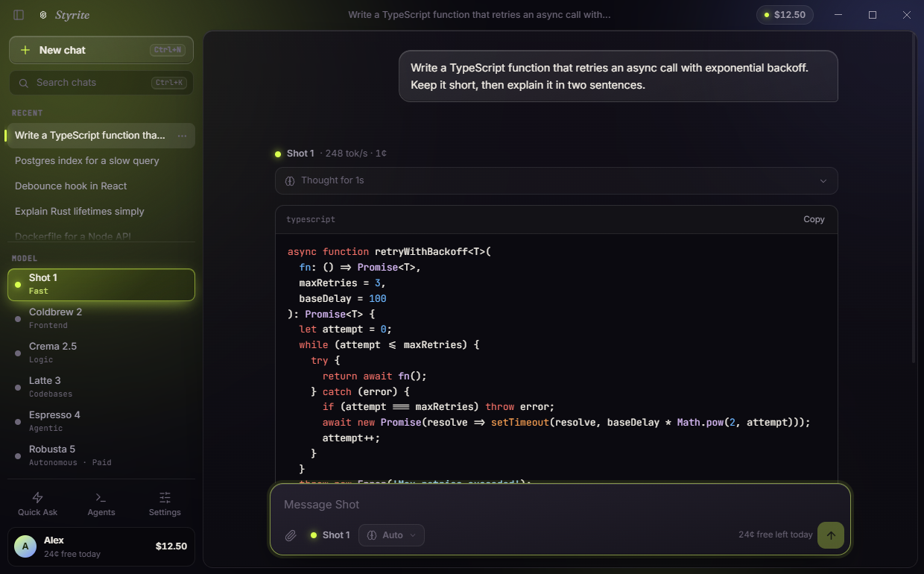Select the Latte 3 Codebases model
Image resolution: width=924 pixels, height=574 pixels.
[101, 387]
